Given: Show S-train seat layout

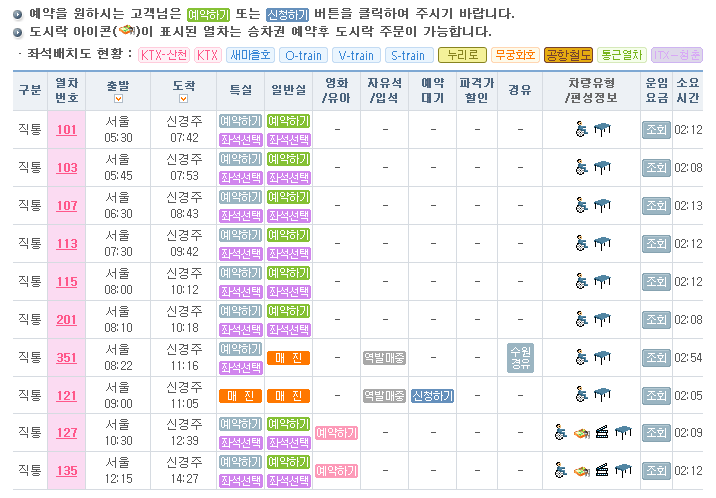Looking at the screenshot, I should click(x=409, y=55).
